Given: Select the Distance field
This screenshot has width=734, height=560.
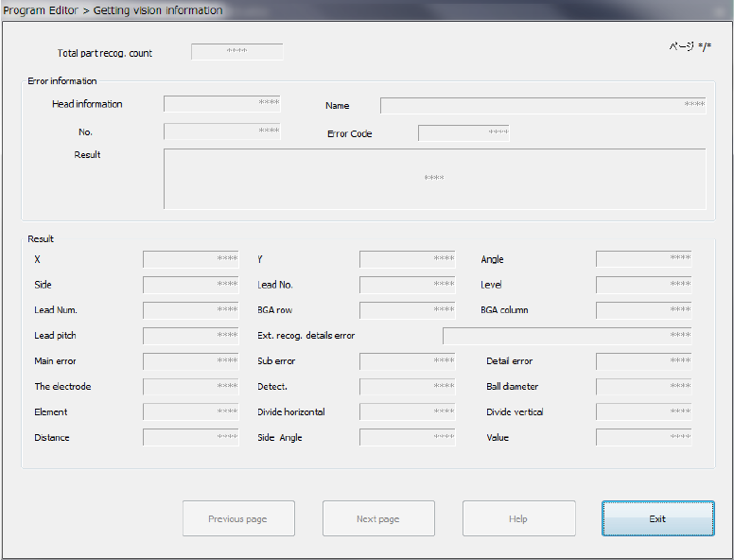Looking at the screenshot, I should pos(191,438).
